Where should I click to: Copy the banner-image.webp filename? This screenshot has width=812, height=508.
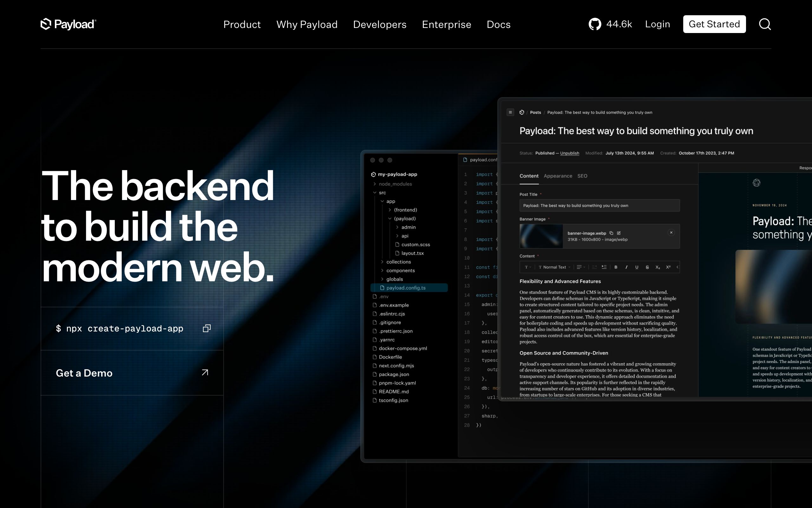611,233
